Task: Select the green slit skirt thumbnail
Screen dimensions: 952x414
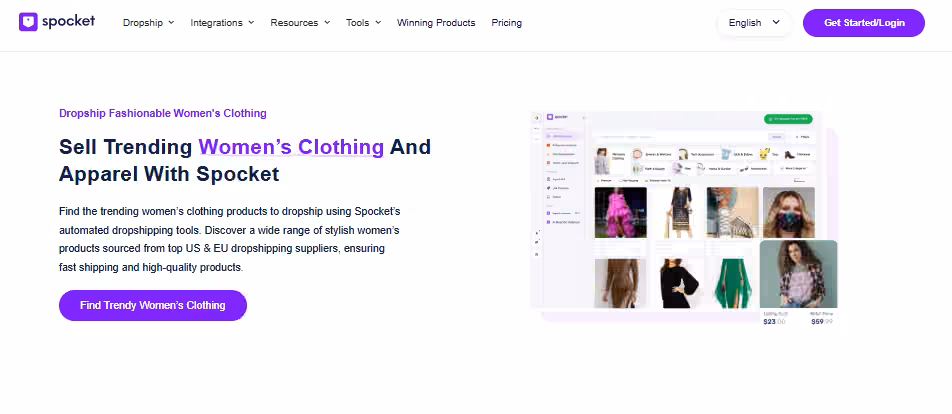Action: 733,283
